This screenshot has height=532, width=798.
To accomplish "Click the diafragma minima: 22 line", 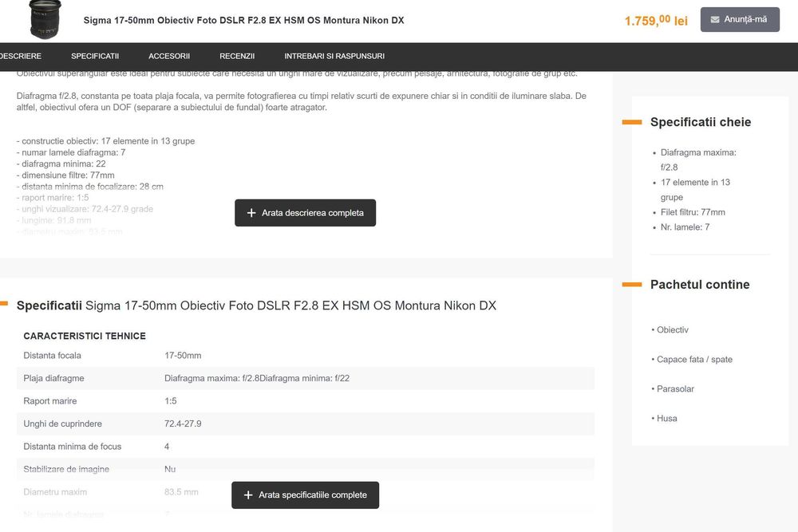I will pos(61,164).
